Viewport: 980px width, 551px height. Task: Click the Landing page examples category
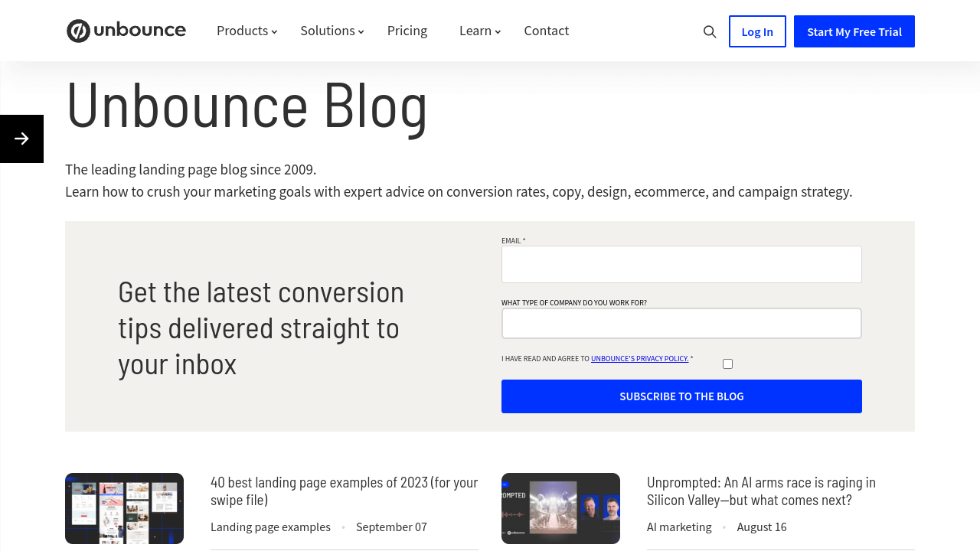coord(270,527)
